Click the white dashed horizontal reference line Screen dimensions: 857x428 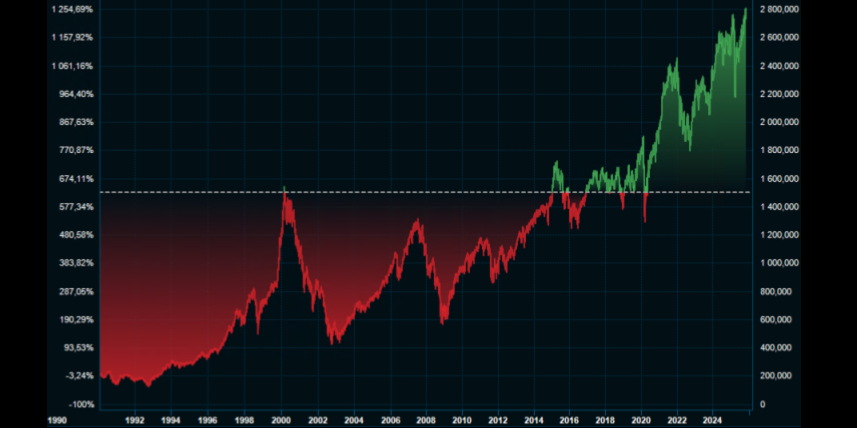click(400, 192)
